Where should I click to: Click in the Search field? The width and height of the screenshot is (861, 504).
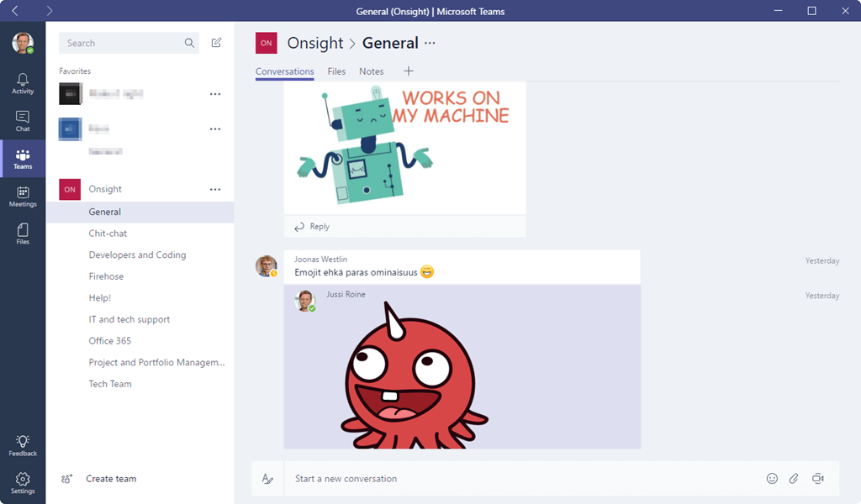click(129, 43)
